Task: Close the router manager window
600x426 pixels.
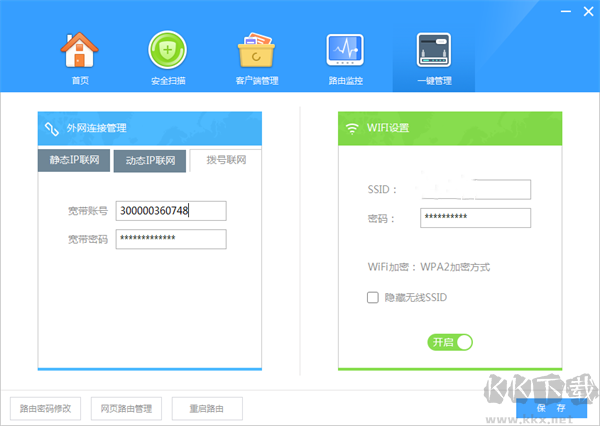Action: pos(589,11)
